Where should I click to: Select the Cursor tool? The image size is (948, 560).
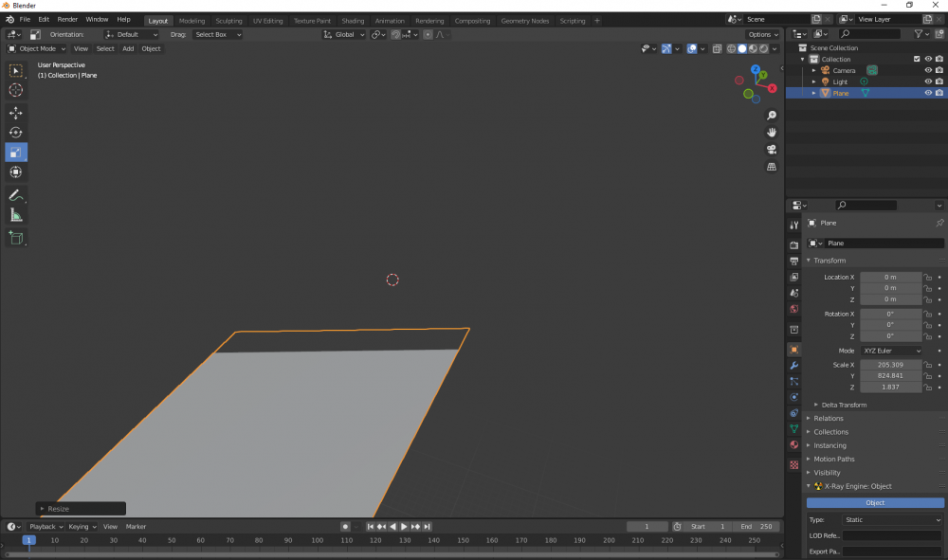(16, 90)
